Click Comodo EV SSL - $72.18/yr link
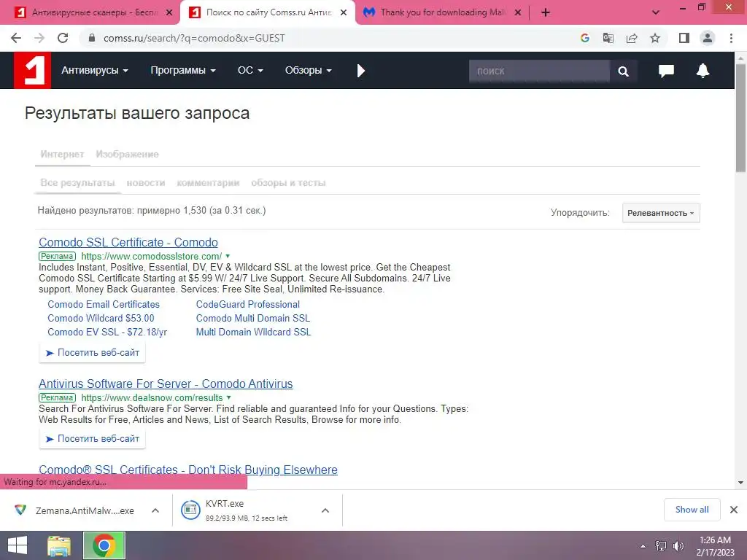 (x=107, y=332)
